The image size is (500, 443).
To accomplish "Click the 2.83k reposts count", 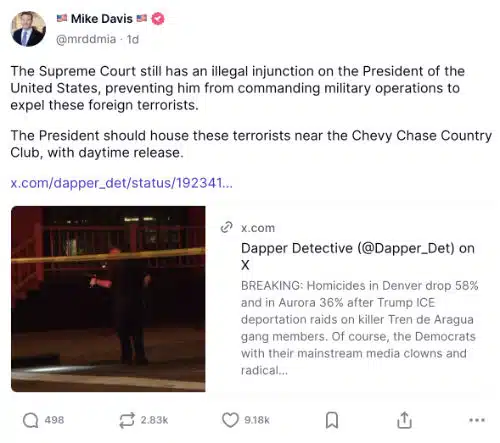I will point(154,420).
